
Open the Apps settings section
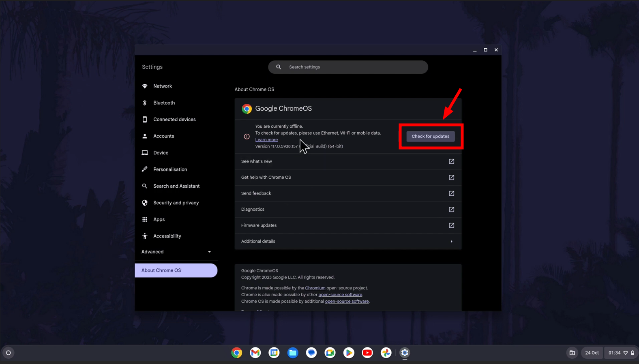[x=176, y=219]
